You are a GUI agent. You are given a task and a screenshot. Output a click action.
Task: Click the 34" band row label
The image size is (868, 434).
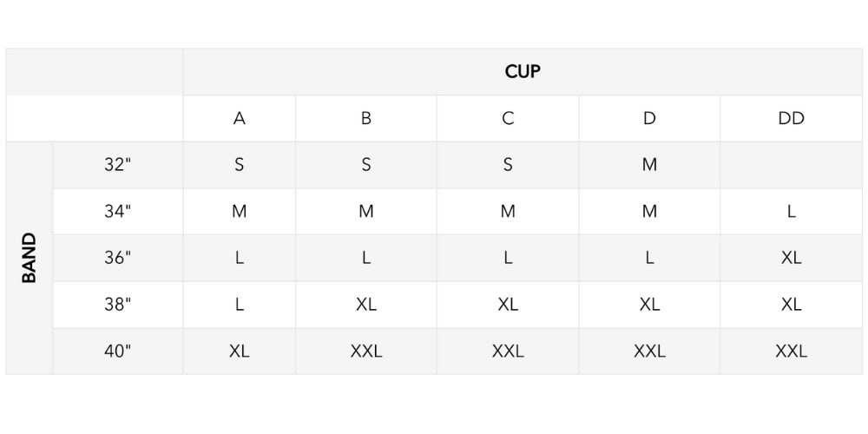(x=117, y=211)
